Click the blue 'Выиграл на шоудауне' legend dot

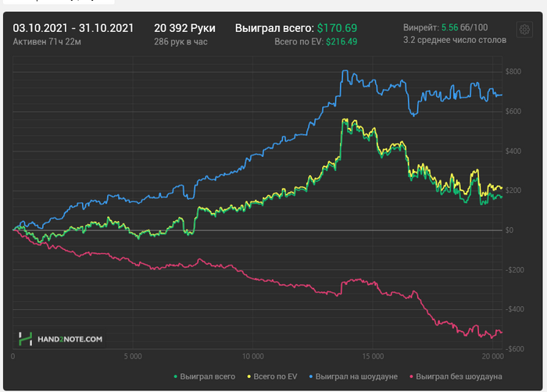tap(311, 376)
